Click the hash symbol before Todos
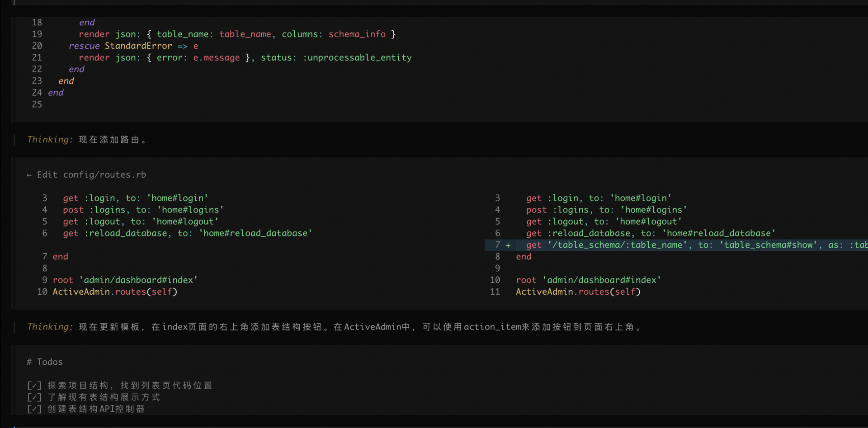Screen dimensions: 868x428 point(29,362)
